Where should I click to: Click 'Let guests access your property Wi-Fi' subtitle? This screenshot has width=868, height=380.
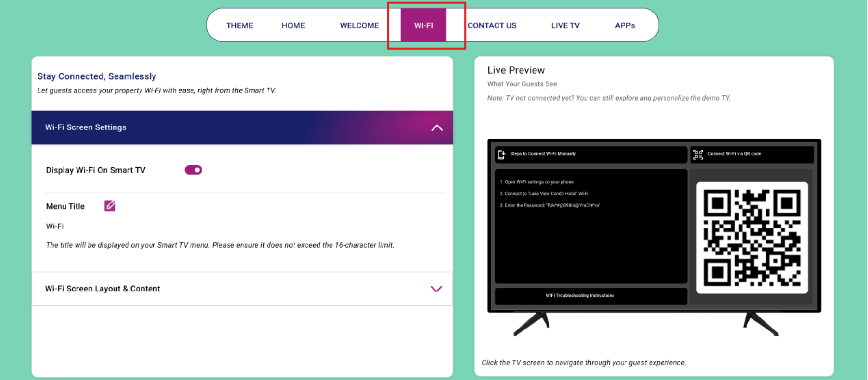tap(156, 90)
